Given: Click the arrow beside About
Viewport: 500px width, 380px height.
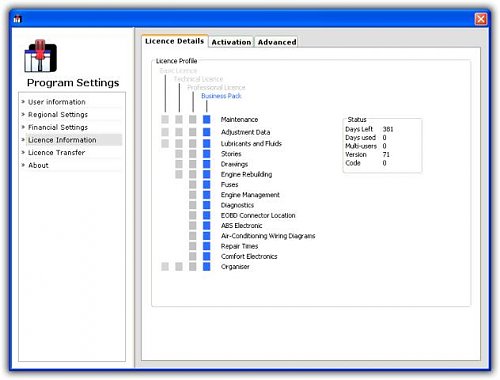Looking at the screenshot, I should tap(23, 165).
